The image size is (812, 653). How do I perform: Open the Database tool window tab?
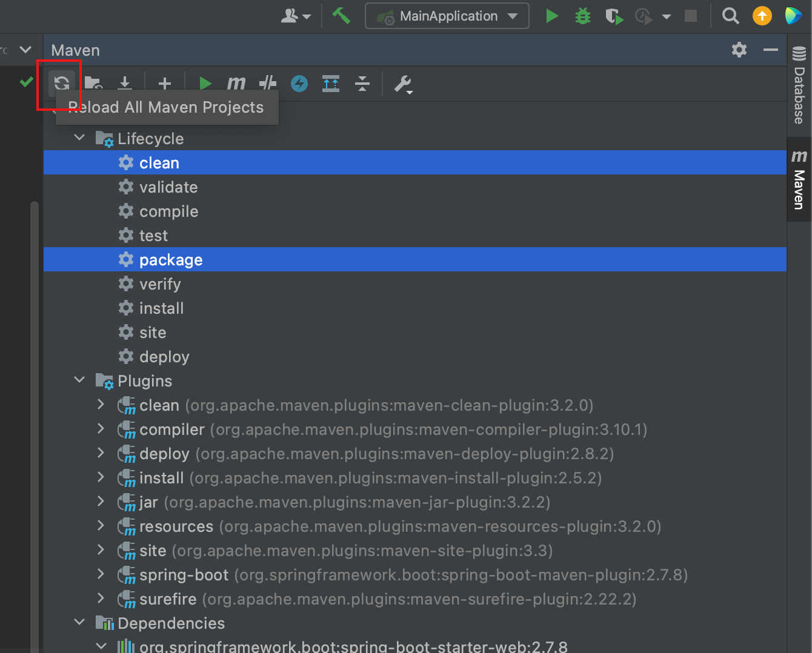(x=799, y=85)
